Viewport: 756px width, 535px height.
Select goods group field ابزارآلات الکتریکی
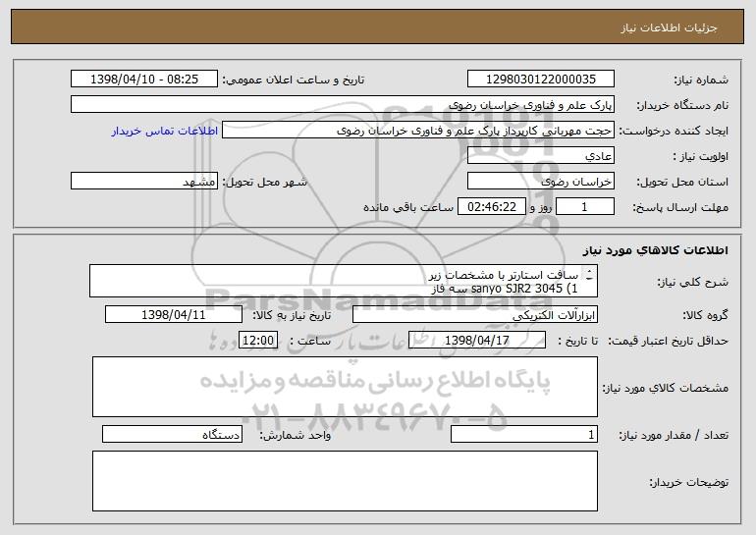point(475,314)
